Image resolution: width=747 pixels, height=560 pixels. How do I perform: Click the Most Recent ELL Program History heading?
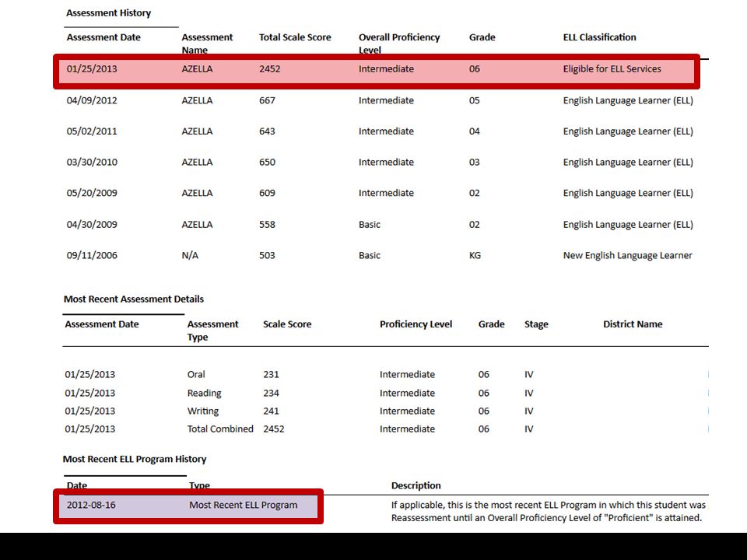point(135,460)
